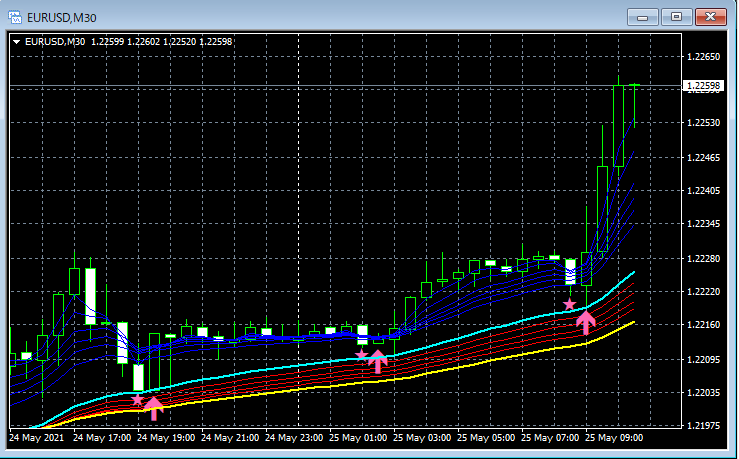
Task: Click the 1.22095 price axis label
Action: coord(704,360)
